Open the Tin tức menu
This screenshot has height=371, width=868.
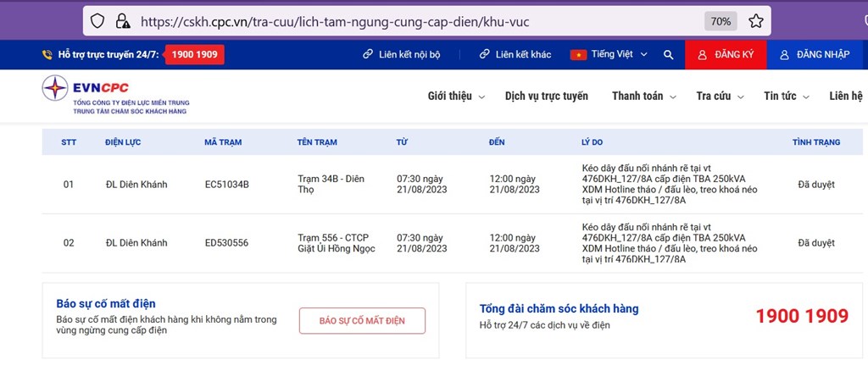tap(785, 97)
